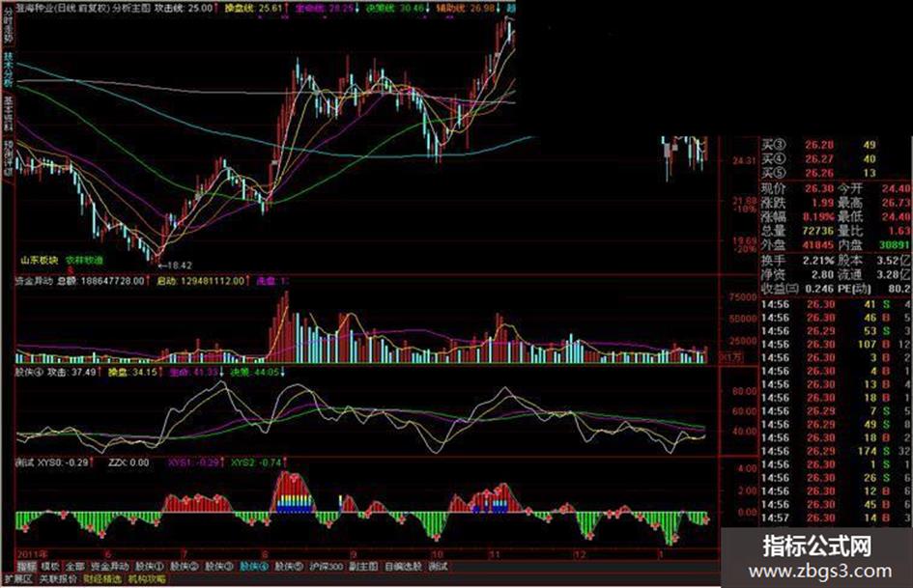
Task: Click the 农林牧渔 sector label
Action: tap(84, 261)
